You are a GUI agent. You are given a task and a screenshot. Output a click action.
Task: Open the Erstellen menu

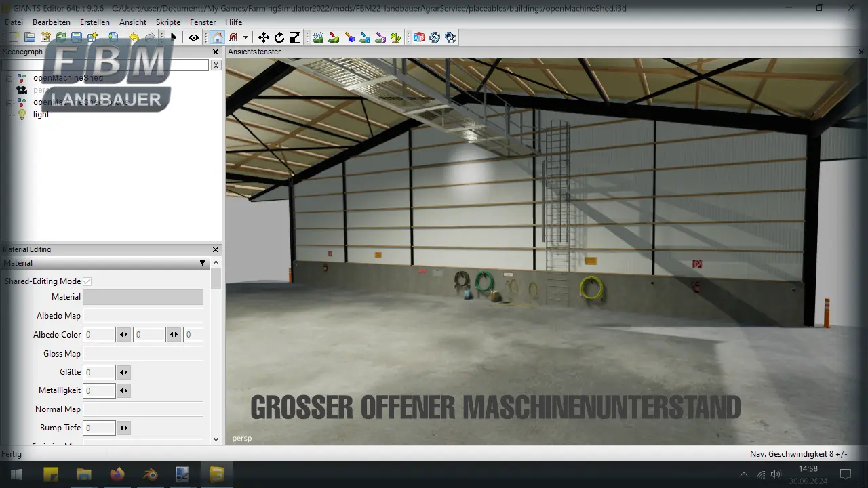[95, 22]
